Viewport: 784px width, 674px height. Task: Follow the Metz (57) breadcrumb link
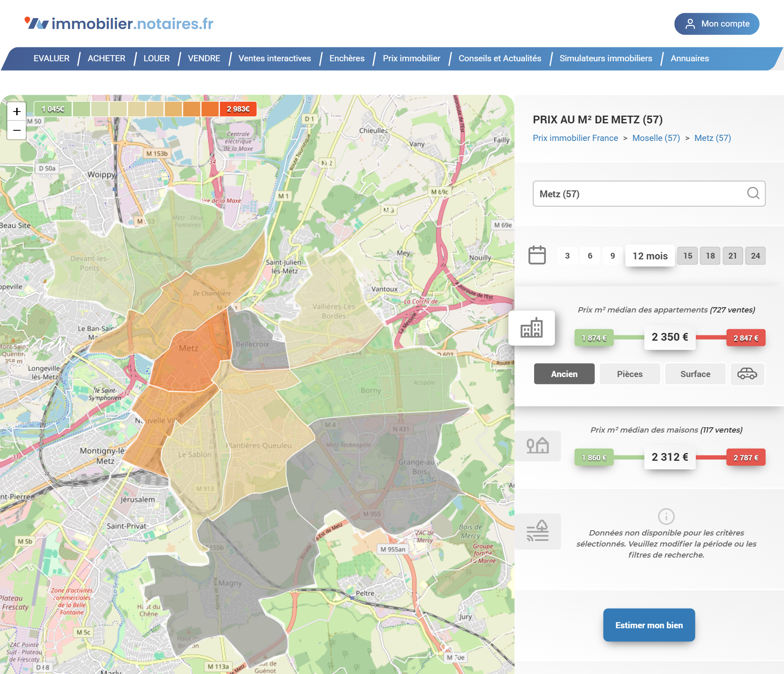[713, 138]
